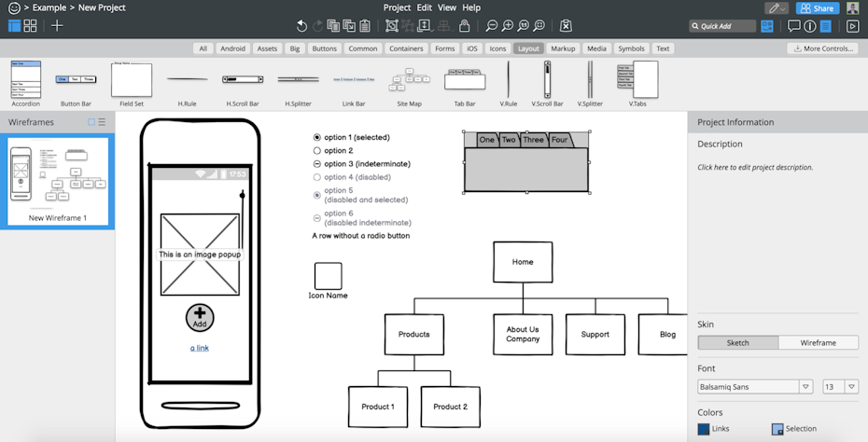Click the blue Share button

point(817,8)
